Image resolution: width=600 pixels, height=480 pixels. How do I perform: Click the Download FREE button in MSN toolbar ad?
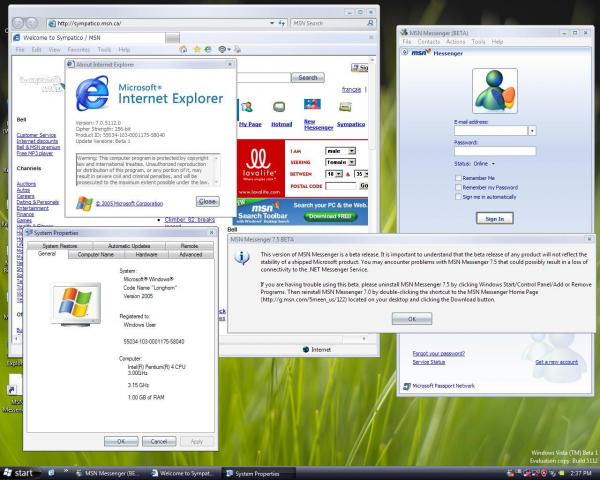pyautogui.click(x=330, y=216)
